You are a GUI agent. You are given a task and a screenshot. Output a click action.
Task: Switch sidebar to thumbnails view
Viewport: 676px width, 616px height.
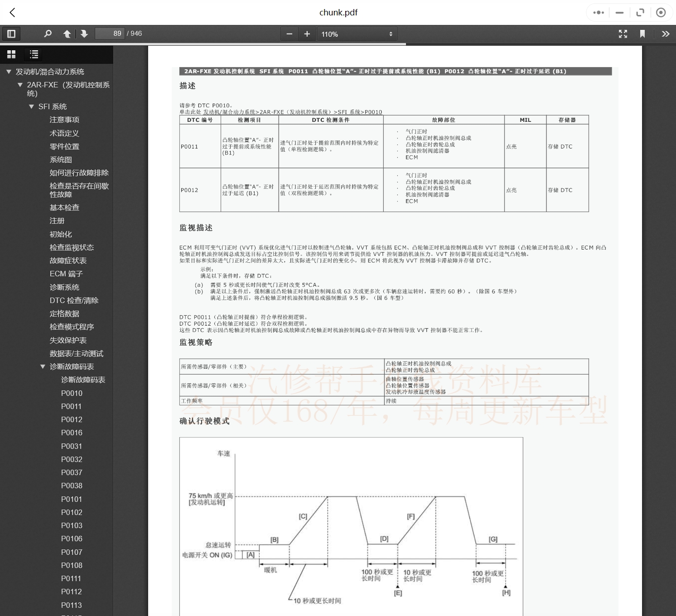click(11, 54)
